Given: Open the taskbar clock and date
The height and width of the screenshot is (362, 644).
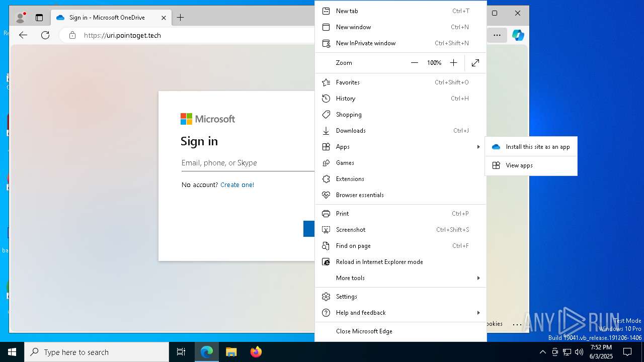Looking at the screenshot, I should pos(601,352).
